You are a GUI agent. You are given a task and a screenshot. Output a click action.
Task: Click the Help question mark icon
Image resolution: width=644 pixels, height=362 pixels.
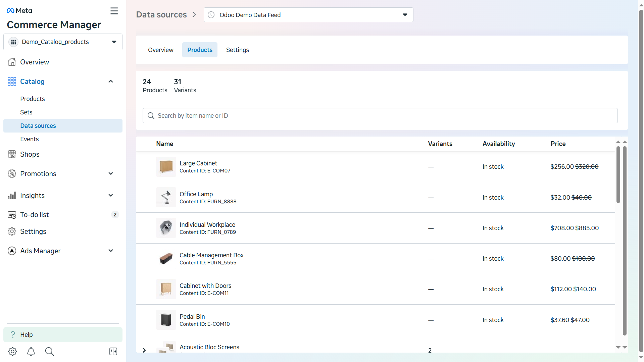tap(13, 334)
